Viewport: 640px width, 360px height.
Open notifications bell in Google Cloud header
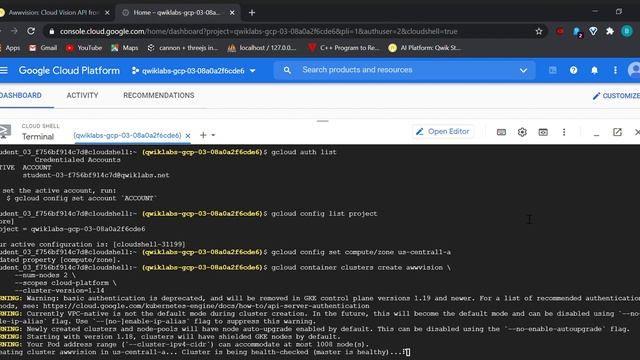[x=594, y=70]
